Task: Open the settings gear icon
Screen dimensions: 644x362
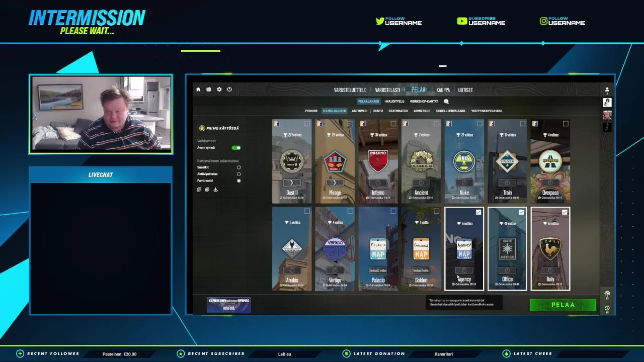Action: 219,89
